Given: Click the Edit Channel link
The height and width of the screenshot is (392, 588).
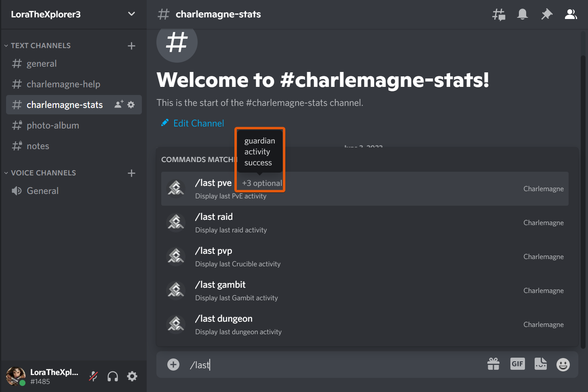Looking at the screenshot, I should coord(193,123).
